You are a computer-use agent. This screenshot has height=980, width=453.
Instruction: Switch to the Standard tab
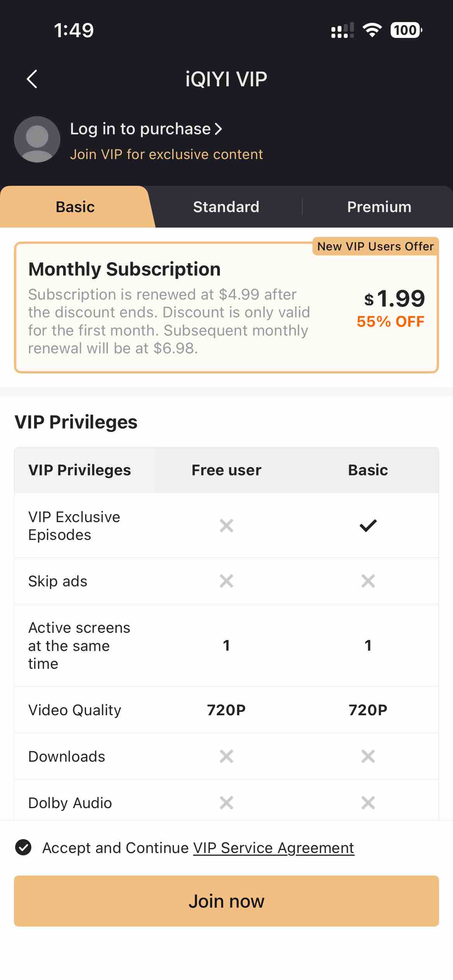226,207
